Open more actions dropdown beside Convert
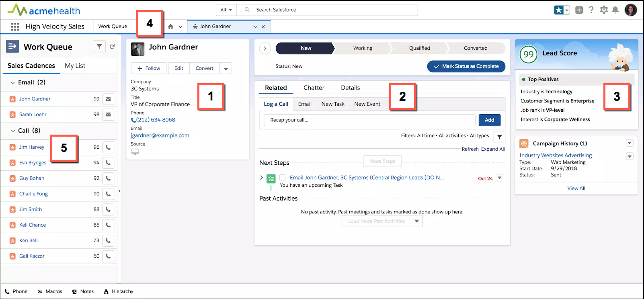The width and height of the screenshot is (644, 299). (x=226, y=68)
